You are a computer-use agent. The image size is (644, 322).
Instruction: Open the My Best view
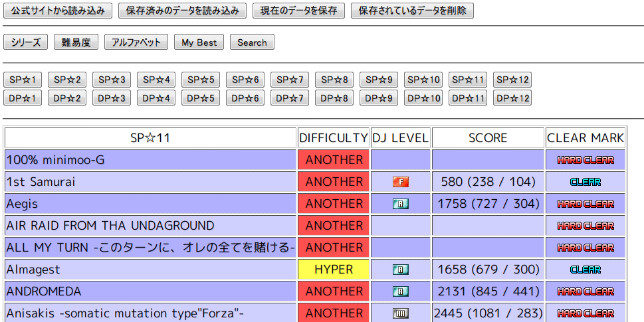[199, 42]
